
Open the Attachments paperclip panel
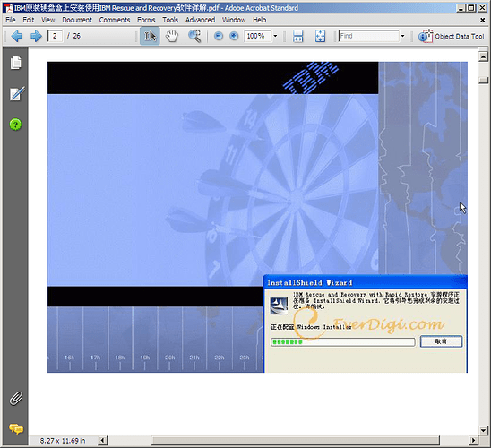point(15,398)
